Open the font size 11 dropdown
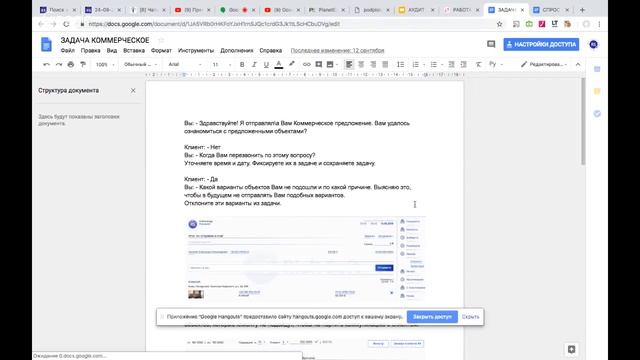The width and height of the screenshot is (640, 360). (222, 64)
